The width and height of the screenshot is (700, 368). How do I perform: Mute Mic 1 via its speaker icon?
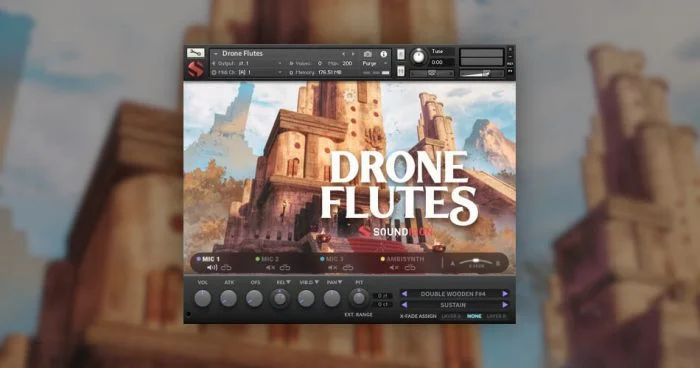[212, 268]
